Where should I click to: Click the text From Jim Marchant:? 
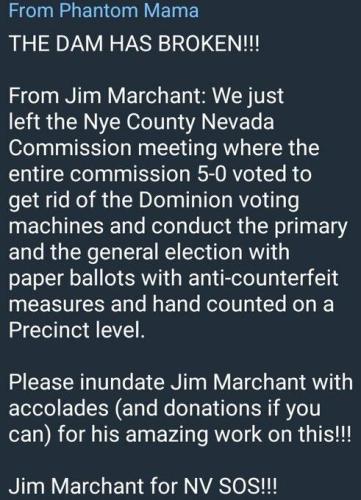[x=107, y=96]
